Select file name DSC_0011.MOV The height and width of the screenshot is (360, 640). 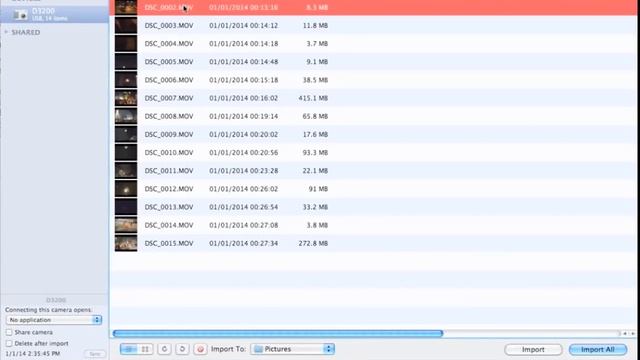(x=169, y=171)
